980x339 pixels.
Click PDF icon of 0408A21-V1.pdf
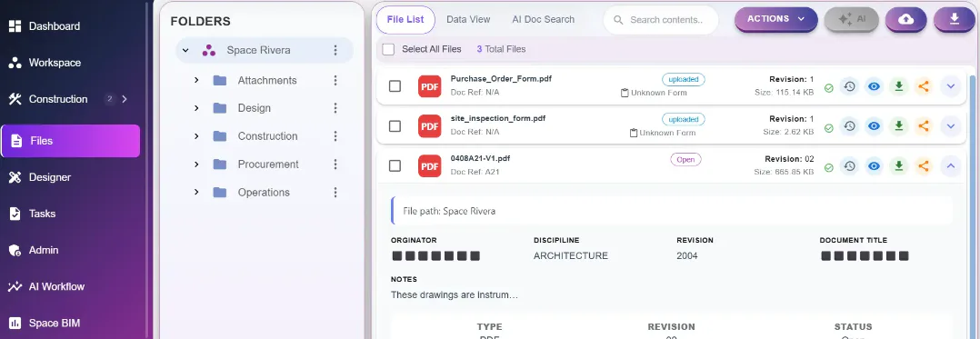430,165
